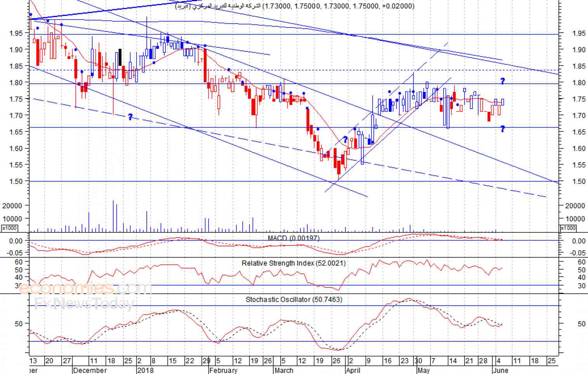Click right price axis value "1.60"
588x374 pixels.
point(579,149)
